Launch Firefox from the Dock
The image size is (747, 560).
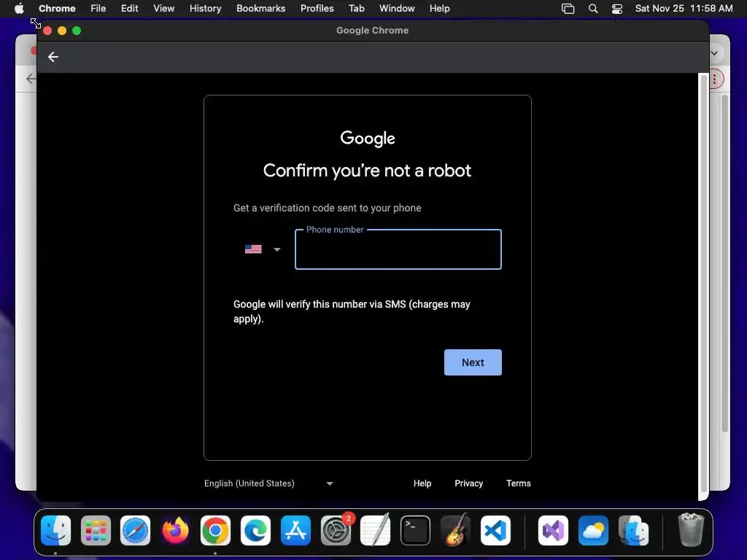click(175, 531)
